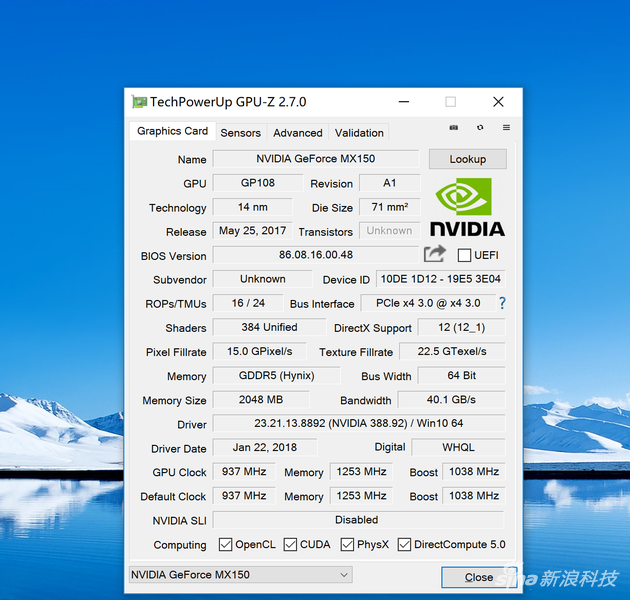Click the BIOS export share icon
630x600 pixels.
435,254
